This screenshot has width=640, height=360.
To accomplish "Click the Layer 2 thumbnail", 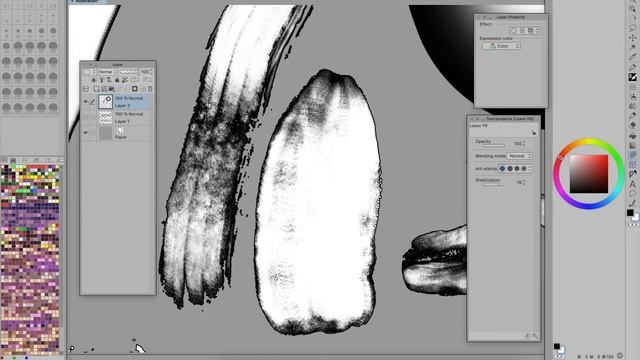I will [106, 102].
